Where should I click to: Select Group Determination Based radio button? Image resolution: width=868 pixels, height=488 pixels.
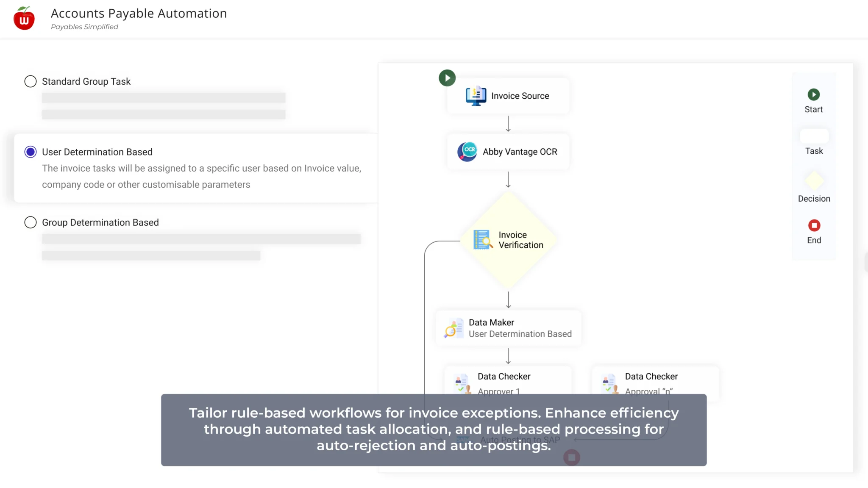31,222
